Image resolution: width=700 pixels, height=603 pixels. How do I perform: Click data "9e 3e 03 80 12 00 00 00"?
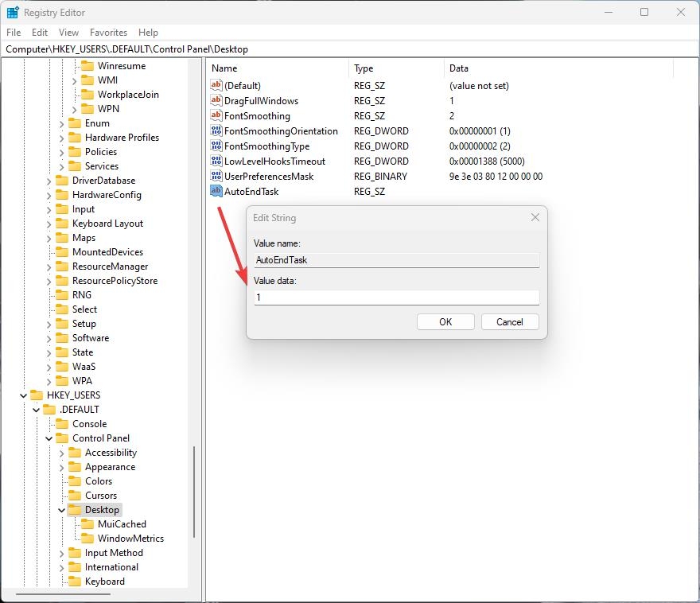coord(496,177)
